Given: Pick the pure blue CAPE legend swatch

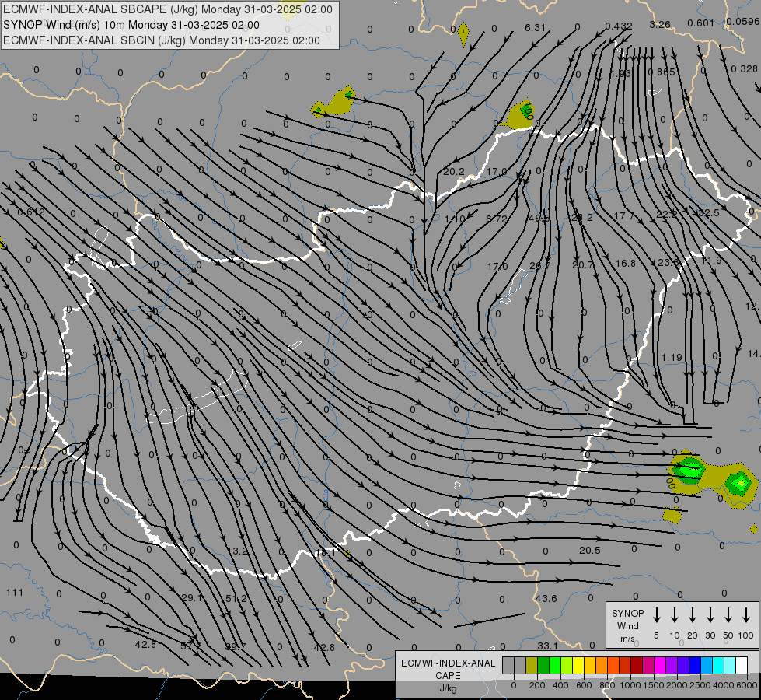Looking at the screenshot, I should (x=694, y=665).
